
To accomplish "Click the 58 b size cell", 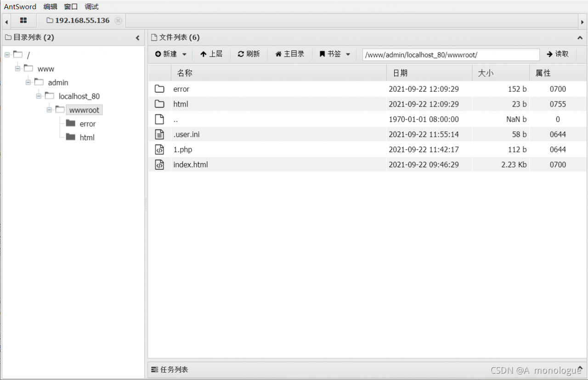I will coord(519,135).
